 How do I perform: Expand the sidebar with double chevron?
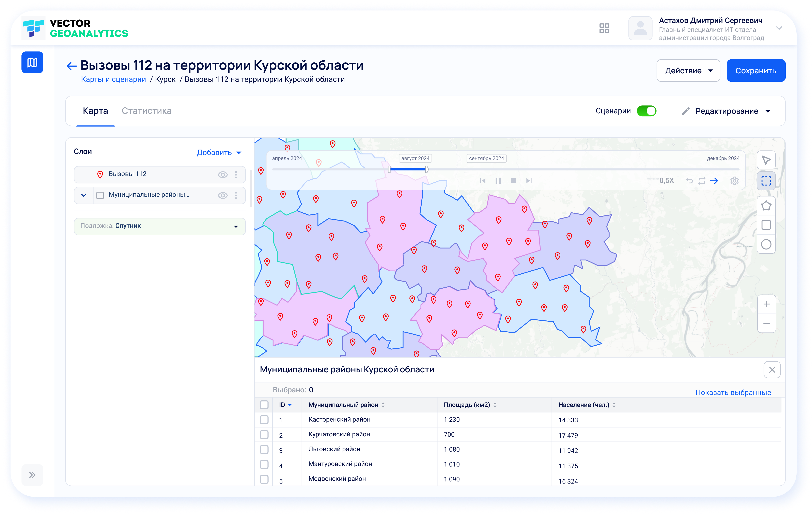point(32,475)
